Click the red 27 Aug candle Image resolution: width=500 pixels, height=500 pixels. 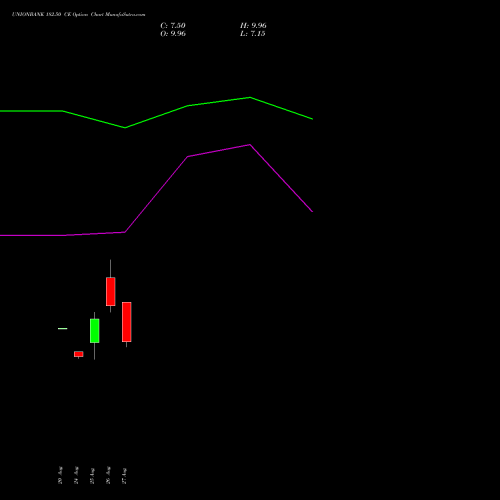pos(127,322)
